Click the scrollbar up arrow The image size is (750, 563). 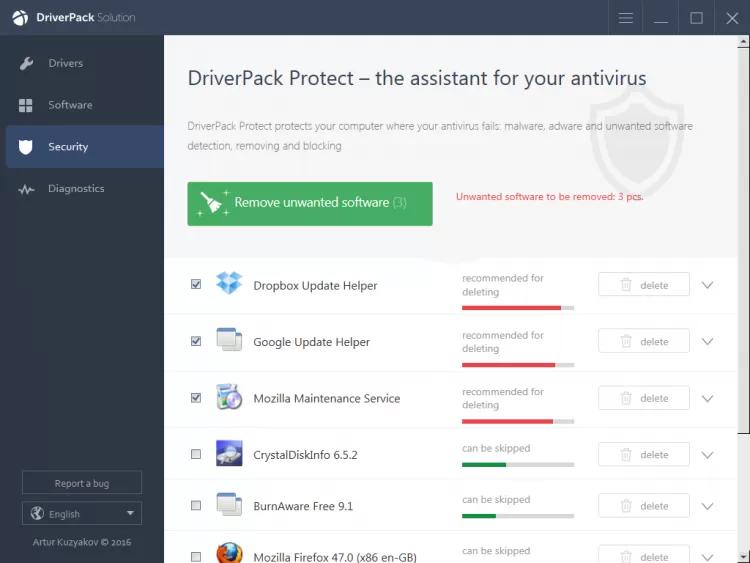click(x=743, y=42)
